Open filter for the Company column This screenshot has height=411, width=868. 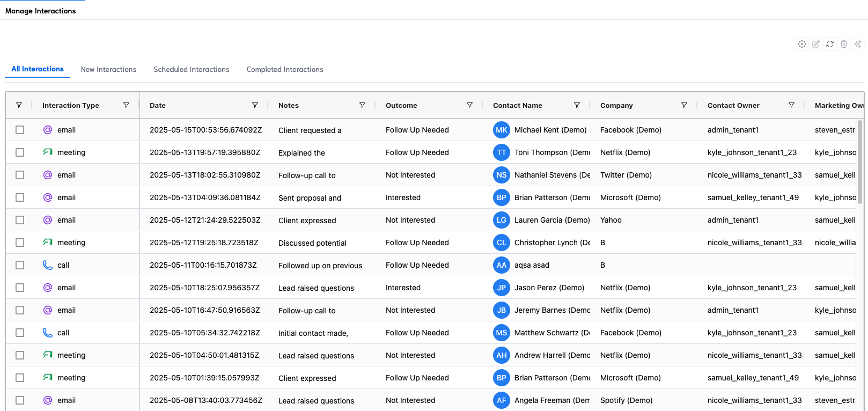click(x=684, y=105)
